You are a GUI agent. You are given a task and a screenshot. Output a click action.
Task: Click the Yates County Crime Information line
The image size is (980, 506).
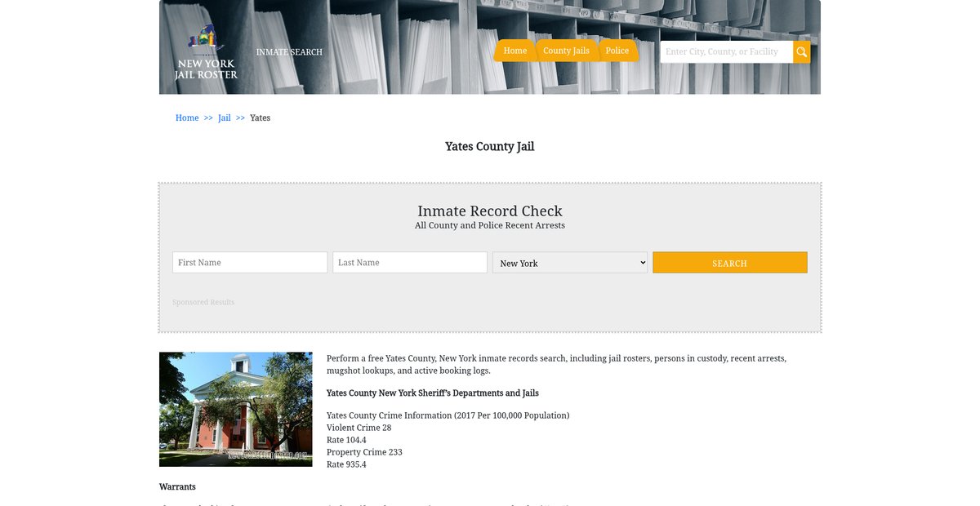pos(448,415)
